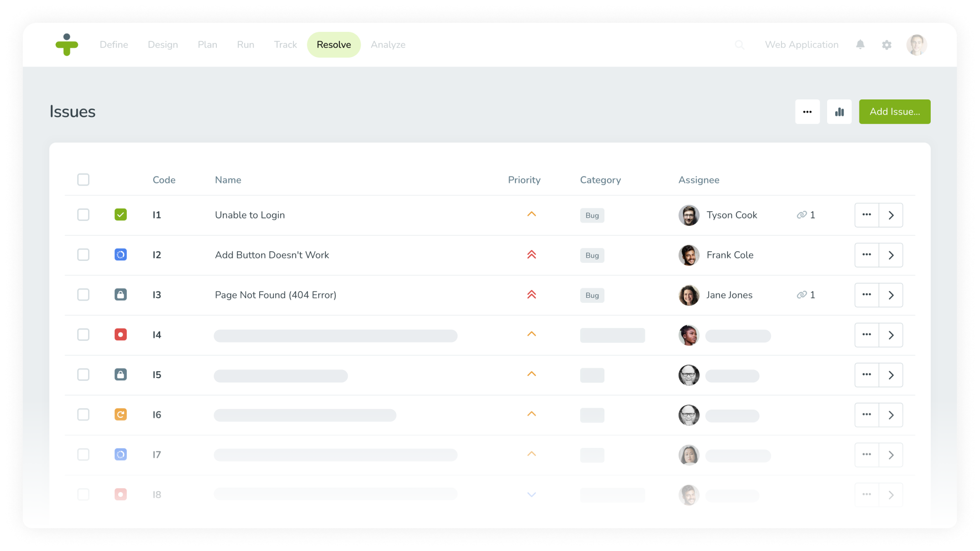This screenshot has width=980, height=551.
Task: Open more options for issue I2
Action: point(866,255)
